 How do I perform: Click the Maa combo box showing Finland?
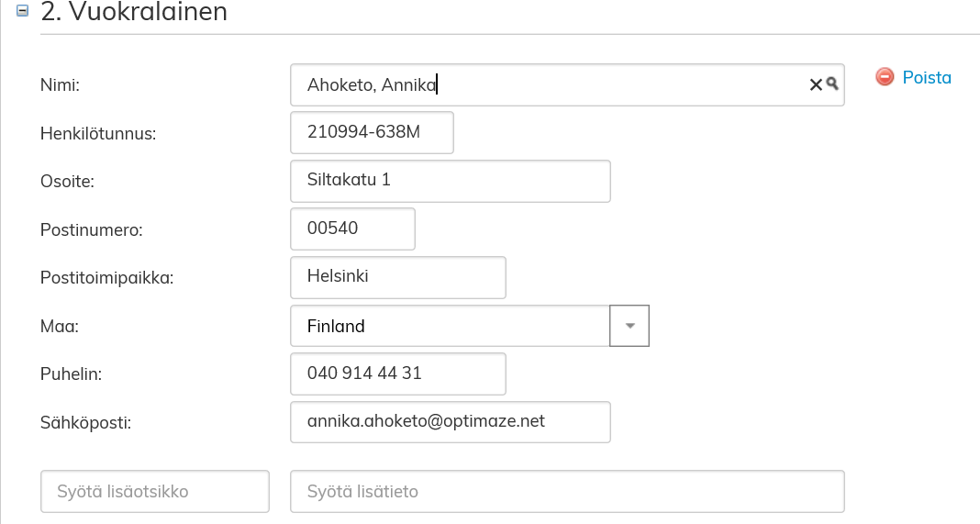click(450, 326)
